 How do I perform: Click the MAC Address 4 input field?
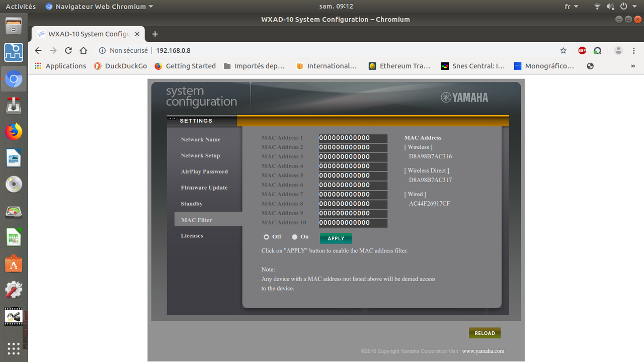pyautogui.click(x=353, y=166)
